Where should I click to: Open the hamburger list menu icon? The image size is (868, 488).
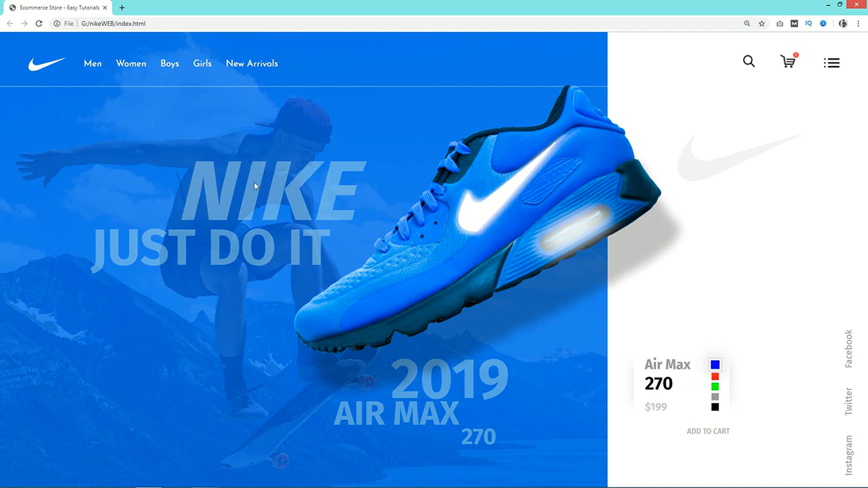(831, 63)
